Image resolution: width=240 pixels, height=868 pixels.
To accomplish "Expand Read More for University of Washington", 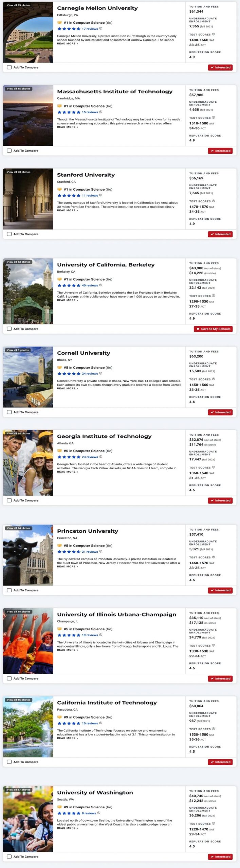I will point(67,828).
